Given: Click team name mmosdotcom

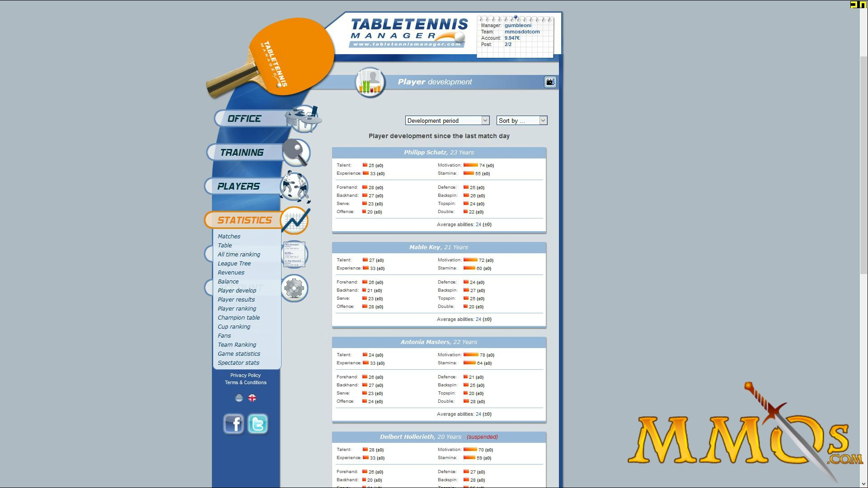Looking at the screenshot, I should 522,32.
